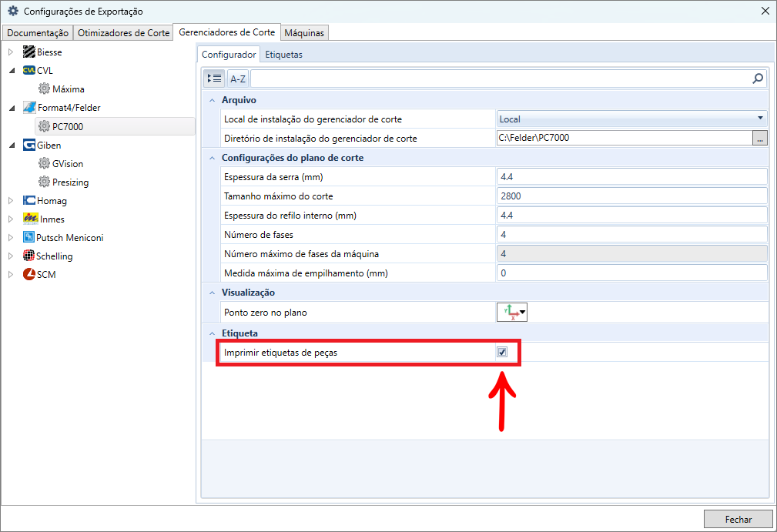Edit Espessura do refilo interno field
777x532 pixels.
tap(631, 216)
